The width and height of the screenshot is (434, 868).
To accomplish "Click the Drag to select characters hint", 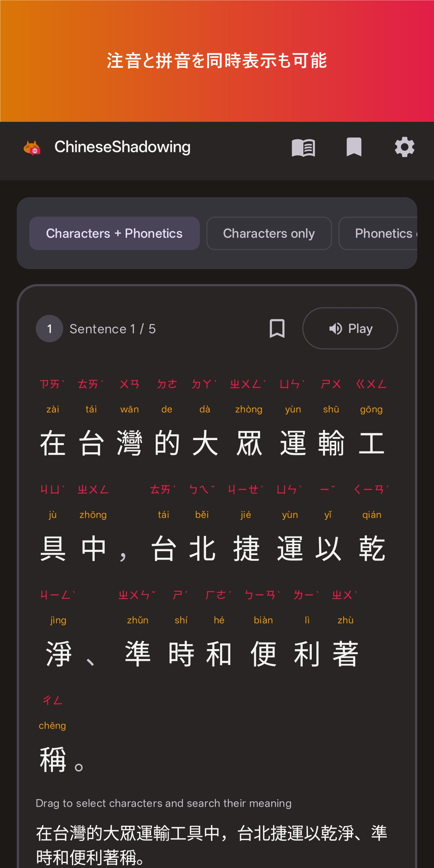I will 164,803.
